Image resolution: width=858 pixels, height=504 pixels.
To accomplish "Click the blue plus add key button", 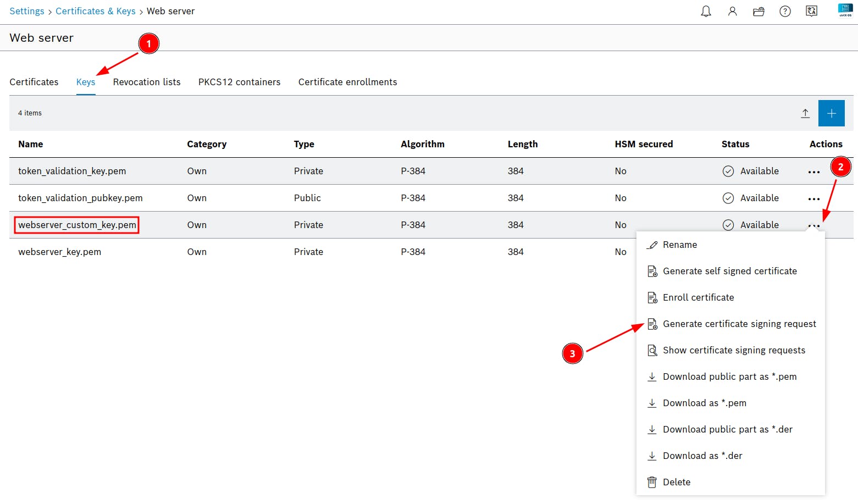I will (x=831, y=113).
